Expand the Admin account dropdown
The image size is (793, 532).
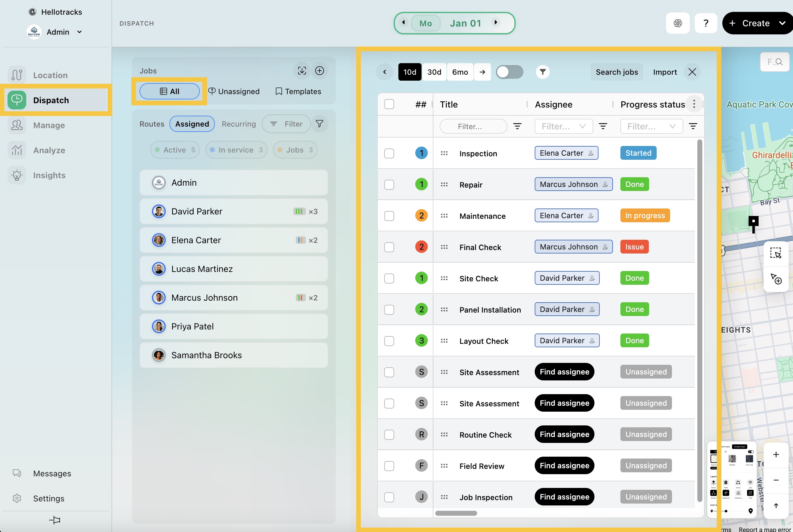pos(79,32)
